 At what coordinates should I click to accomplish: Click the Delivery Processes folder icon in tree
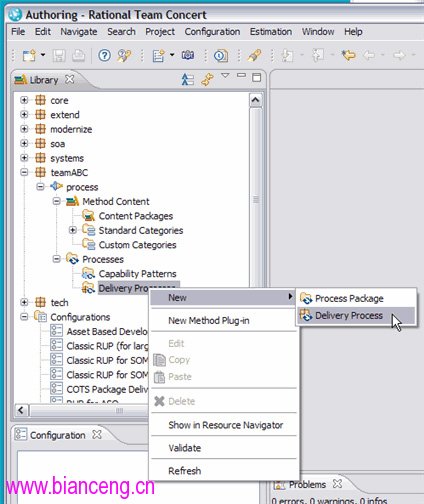(x=88, y=288)
